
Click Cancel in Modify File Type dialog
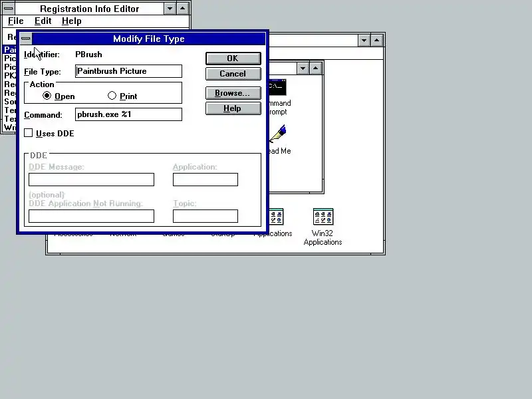point(233,74)
